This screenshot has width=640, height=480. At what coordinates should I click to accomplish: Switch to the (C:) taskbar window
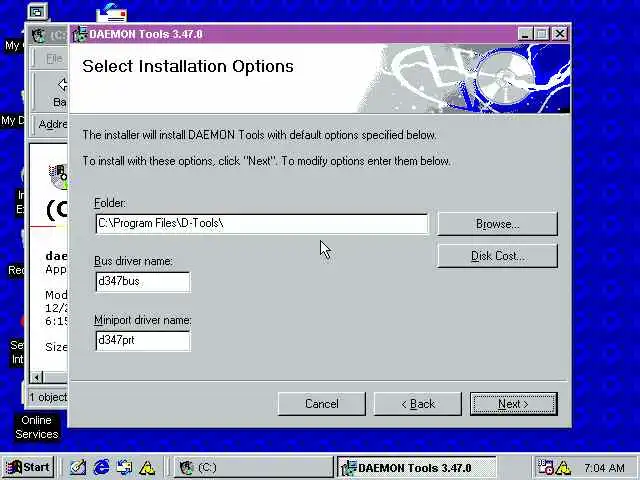[x=253, y=467]
